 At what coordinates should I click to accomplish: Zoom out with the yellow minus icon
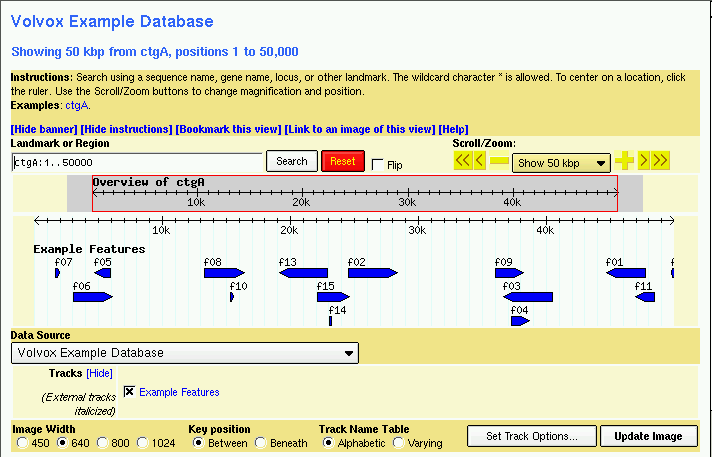[499, 162]
